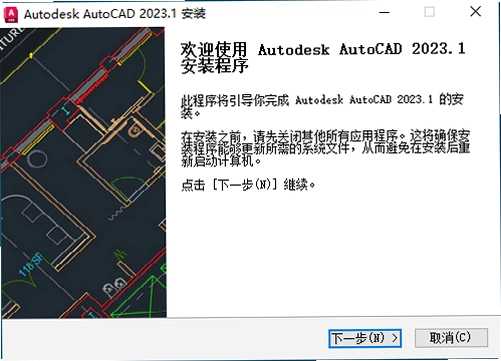Click the 下一步(N) button to continue
This screenshot has height=361, width=501.
point(365,338)
